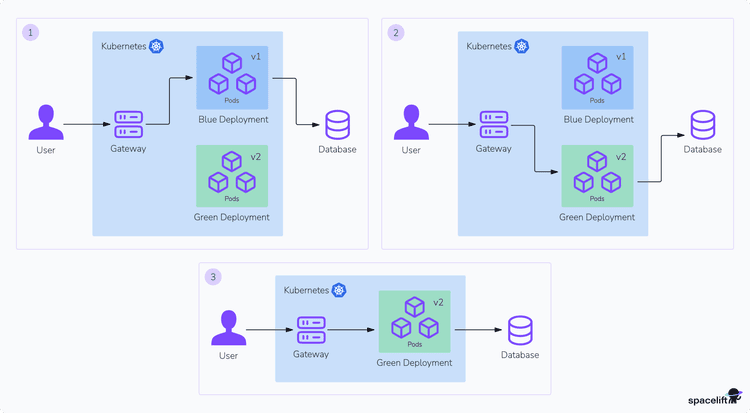Click the "Green Deployment" caption in diagram 2

pyautogui.click(x=597, y=217)
